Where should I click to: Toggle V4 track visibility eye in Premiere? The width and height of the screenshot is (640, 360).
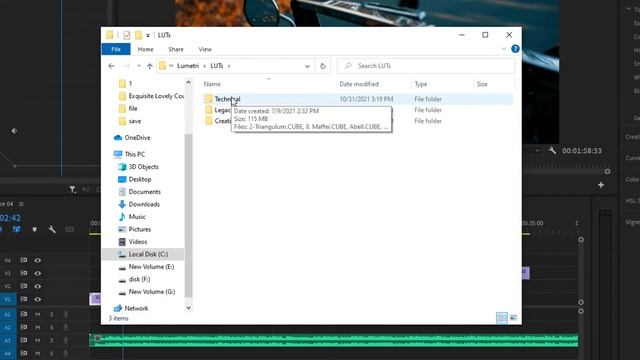click(x=38, y=260)
